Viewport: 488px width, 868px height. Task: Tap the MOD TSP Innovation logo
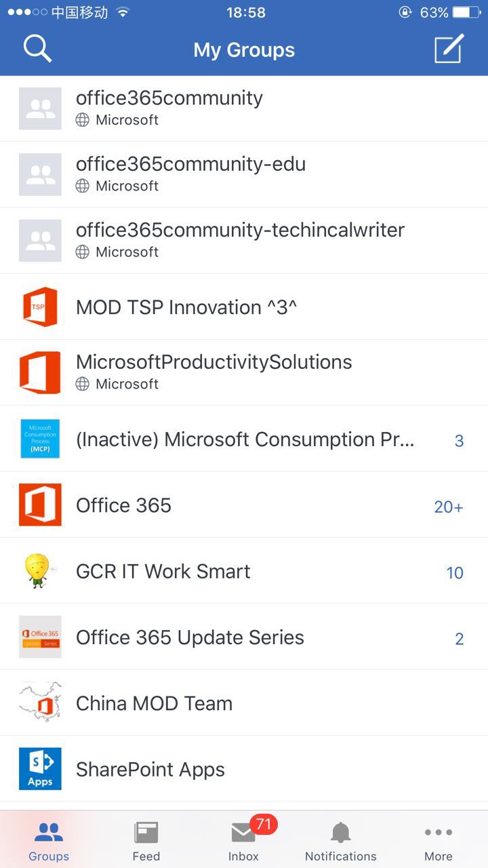(x=40, y=307)
